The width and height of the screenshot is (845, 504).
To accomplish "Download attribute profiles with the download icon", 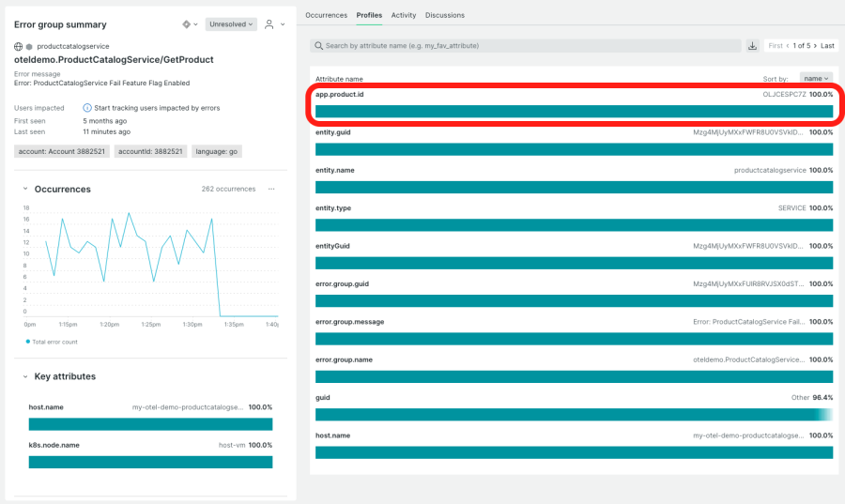I will coord(752,46).
